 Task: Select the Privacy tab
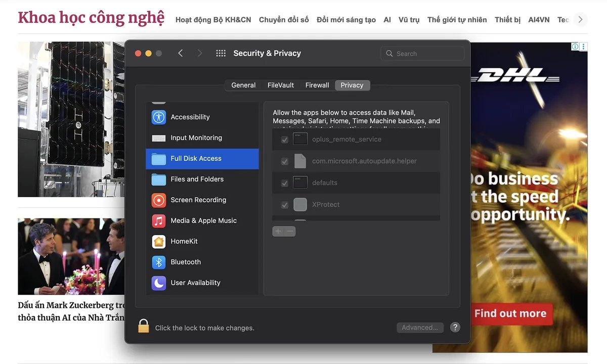352,85
